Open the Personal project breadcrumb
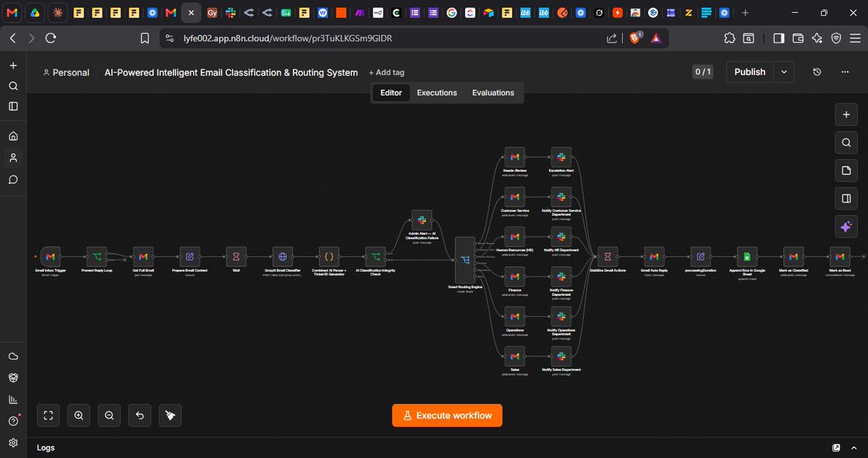868x458 pixels. click(x=66, y=72)
